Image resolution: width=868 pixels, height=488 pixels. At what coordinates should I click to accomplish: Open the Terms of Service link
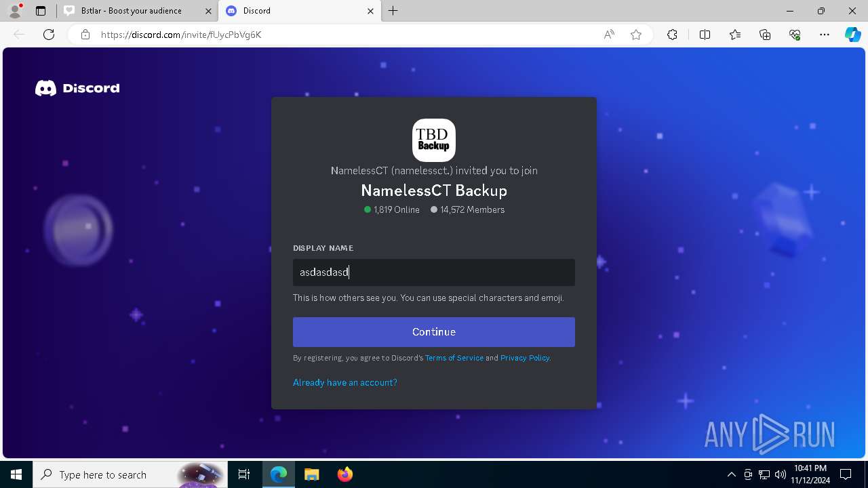454,358
